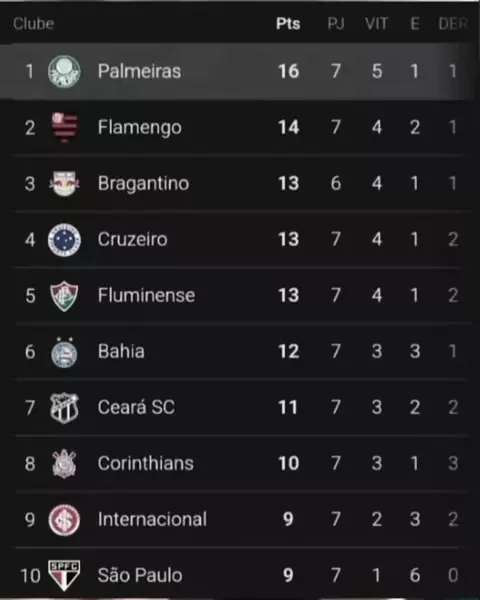
Task: Click the Flamengo club crest
Action: click(64, 127)
